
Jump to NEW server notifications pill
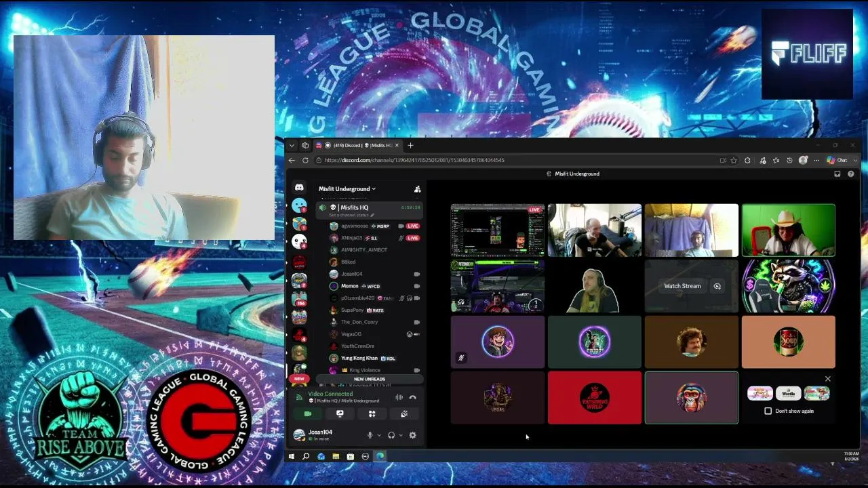click(x=299, y=379)
